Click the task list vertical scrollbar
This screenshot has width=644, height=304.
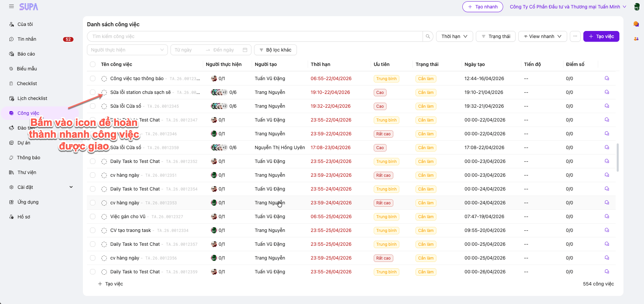[618, 158]
